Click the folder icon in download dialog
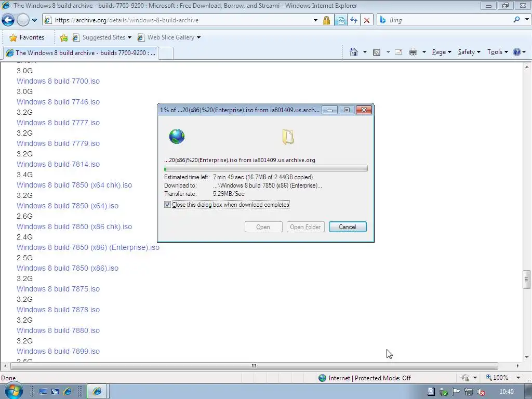Viewport: 532px width, 399px height. 288,137
